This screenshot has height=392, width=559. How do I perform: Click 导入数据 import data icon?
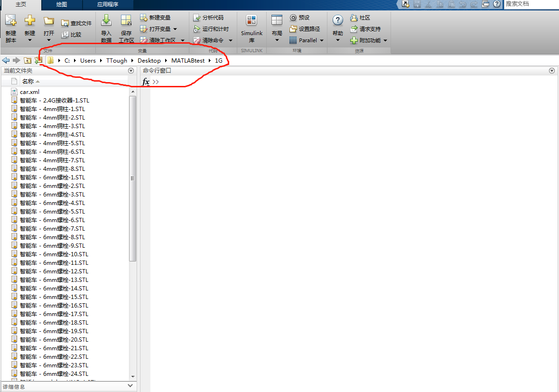pyautogui.click(x=106, y=20)
